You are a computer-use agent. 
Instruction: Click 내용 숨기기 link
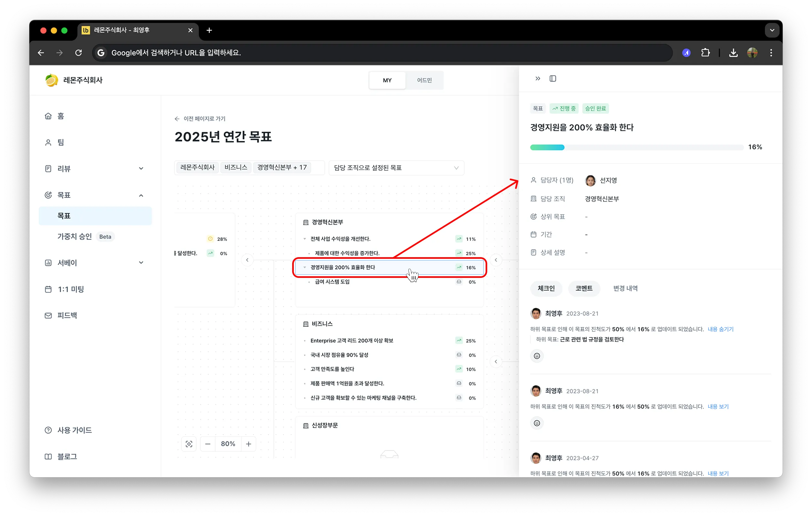(720, 329)
